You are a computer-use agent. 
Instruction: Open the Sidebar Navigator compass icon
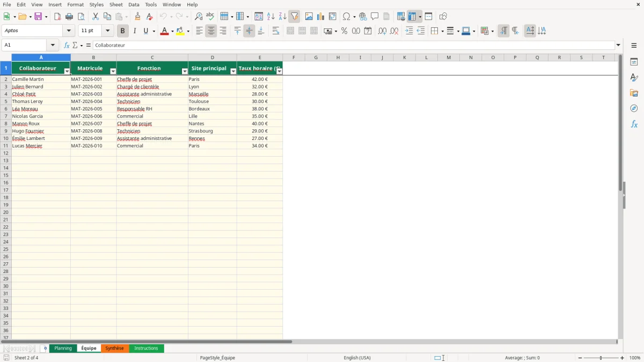pyautogui.click(x=634, y=108)
